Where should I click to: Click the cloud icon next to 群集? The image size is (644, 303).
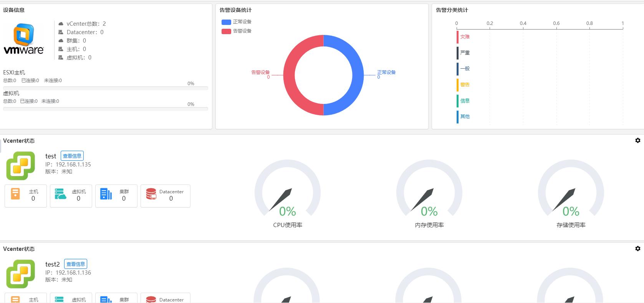coord(61,41)
